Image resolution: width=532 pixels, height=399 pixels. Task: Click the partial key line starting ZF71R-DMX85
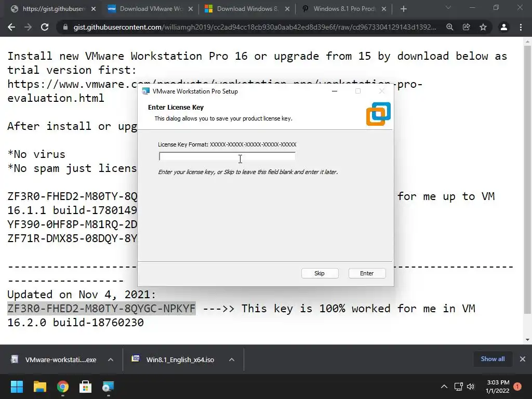point(72,238)
